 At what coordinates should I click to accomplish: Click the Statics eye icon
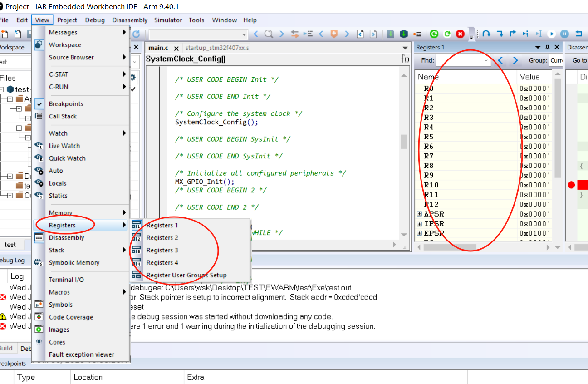(39, 196)
